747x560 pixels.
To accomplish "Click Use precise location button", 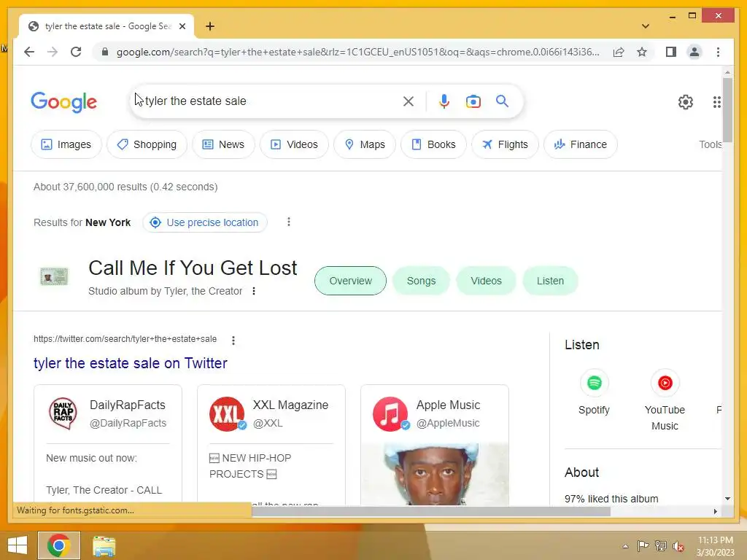I will pyautogui.click(x=205, y=222).
